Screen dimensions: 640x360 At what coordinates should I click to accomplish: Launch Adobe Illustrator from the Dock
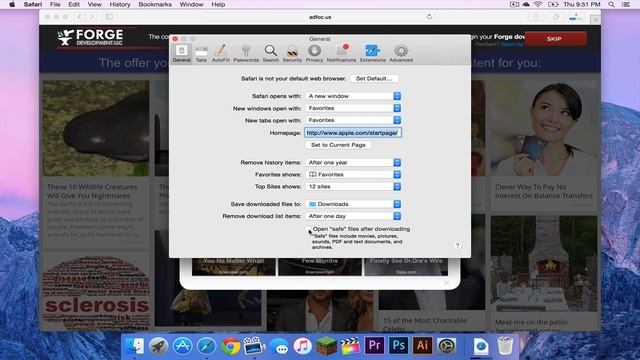(422, 345)
